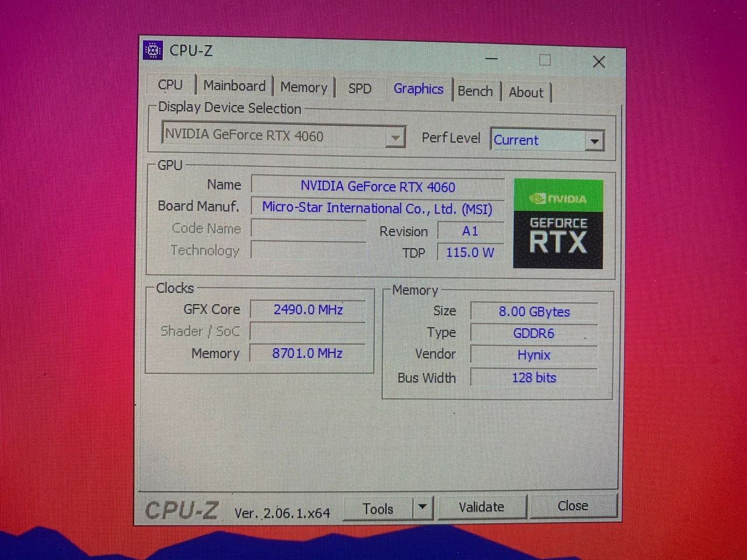Select the Board Manuf. MSI value
This screenshot has height=560, width=747.
377,208
